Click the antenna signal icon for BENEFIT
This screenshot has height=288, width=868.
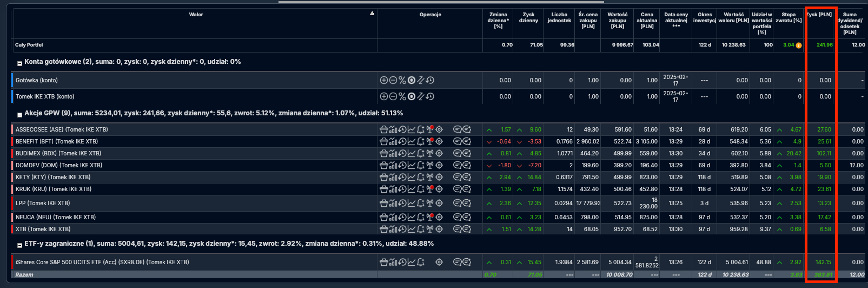pos(430,141)
